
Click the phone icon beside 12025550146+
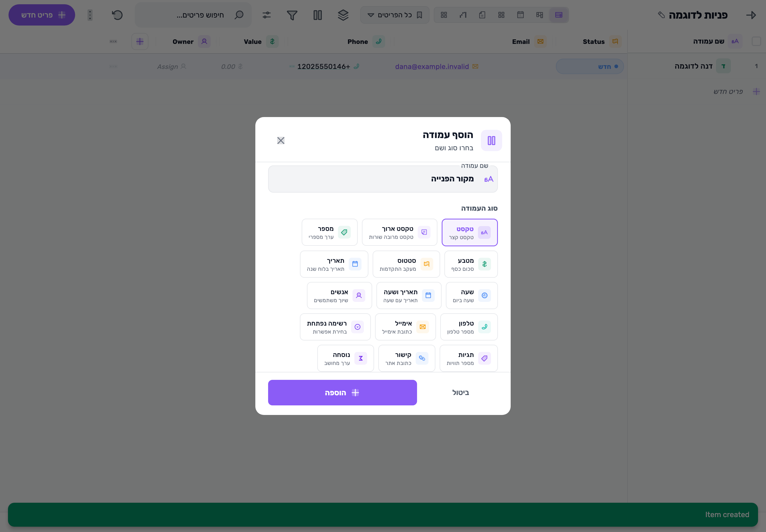(x=356, y=66)
